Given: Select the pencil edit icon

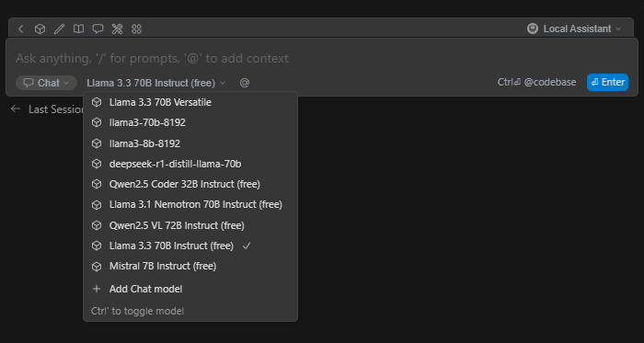Looking at the screenshot, I should [x=59, y=29].
